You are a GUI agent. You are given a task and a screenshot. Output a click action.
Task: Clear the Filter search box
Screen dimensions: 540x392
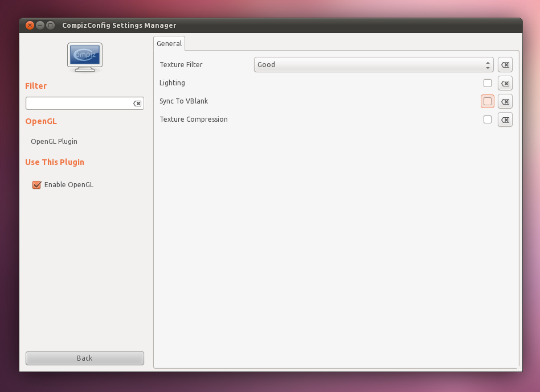click(x=137, y=104)
